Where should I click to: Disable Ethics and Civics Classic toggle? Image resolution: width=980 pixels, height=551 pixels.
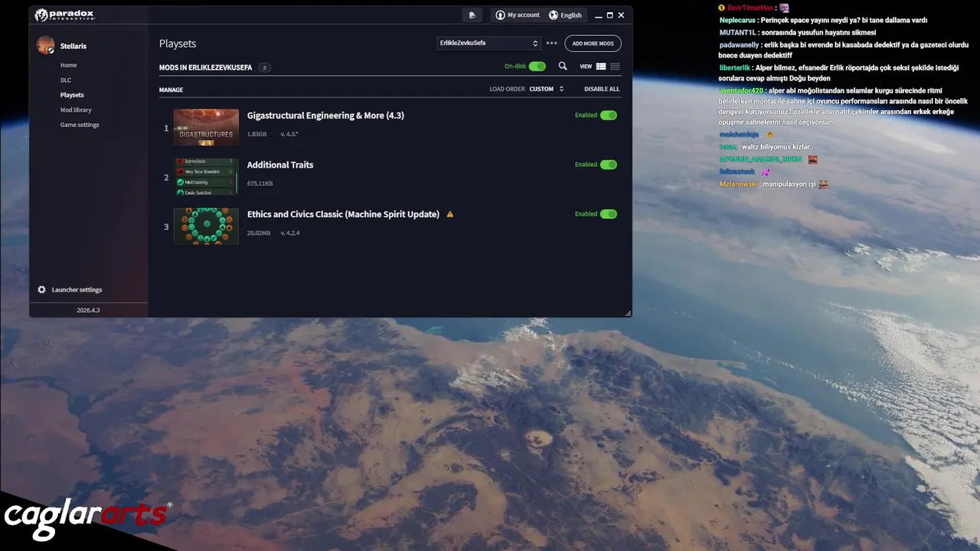(609, 214)
